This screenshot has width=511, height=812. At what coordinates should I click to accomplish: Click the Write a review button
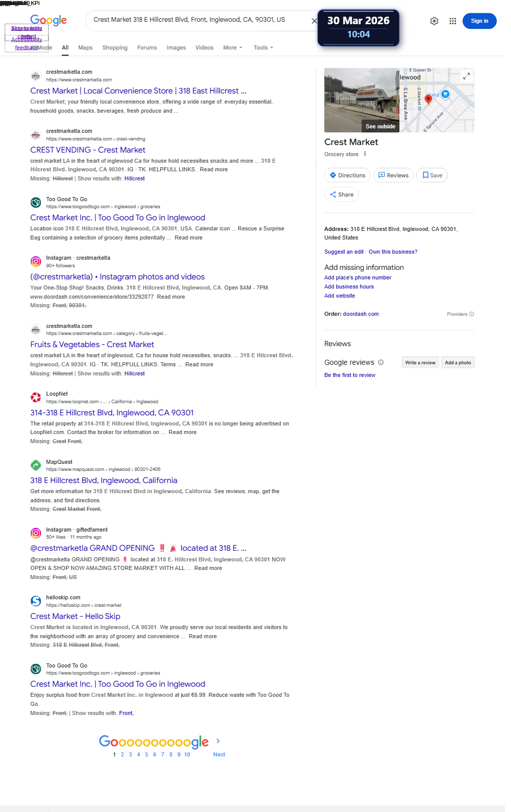(x=420, y=362)
